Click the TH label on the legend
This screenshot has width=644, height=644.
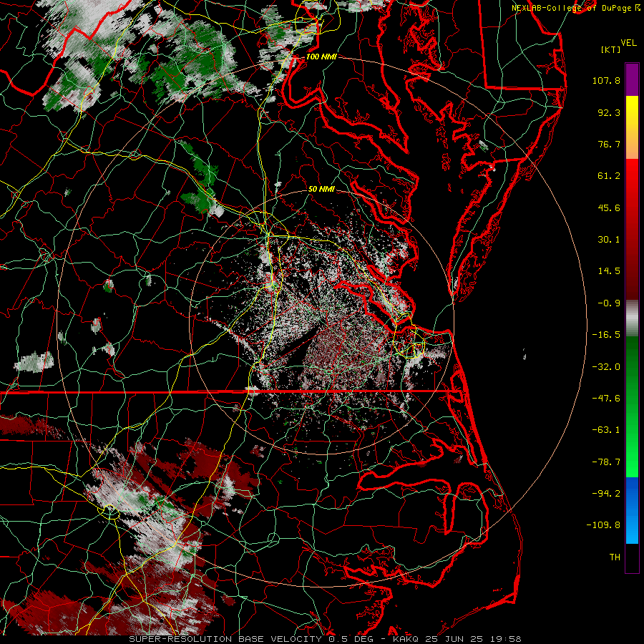[x=615, y=557]
